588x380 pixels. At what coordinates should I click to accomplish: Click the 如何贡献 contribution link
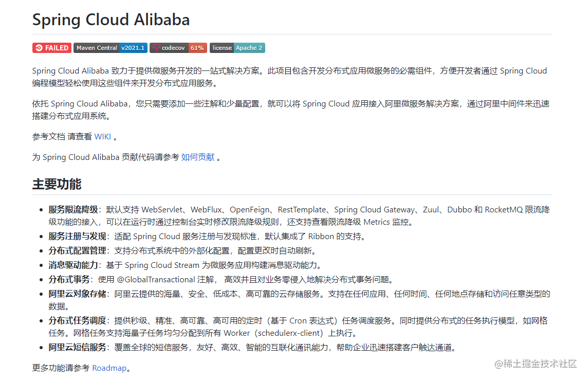198,157
